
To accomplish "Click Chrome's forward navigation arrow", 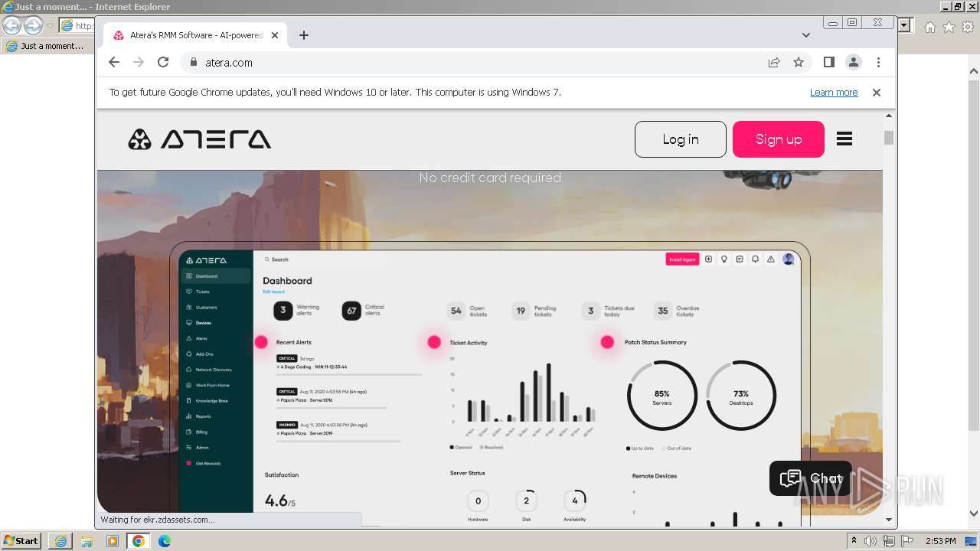I will [139, 63].
